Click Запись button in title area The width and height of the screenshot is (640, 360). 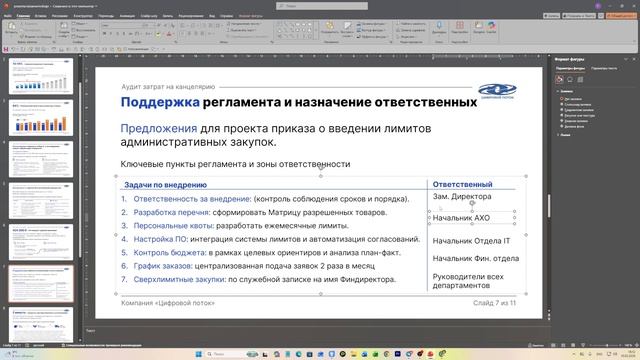[x=551, y=16]
